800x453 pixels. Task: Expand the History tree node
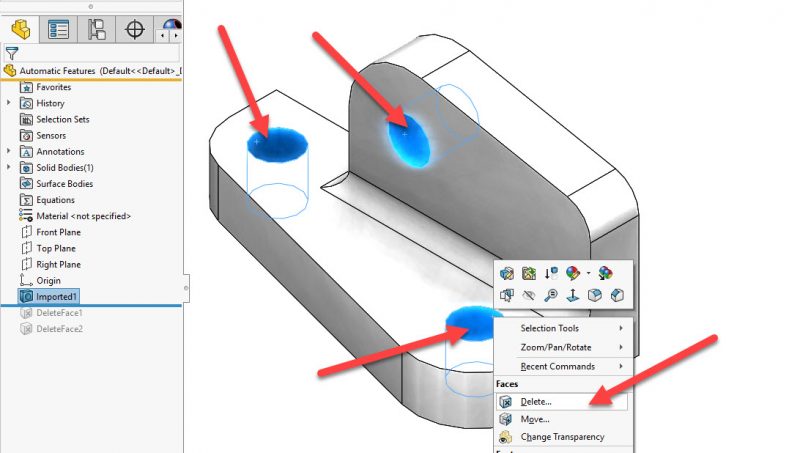point(9,103)
